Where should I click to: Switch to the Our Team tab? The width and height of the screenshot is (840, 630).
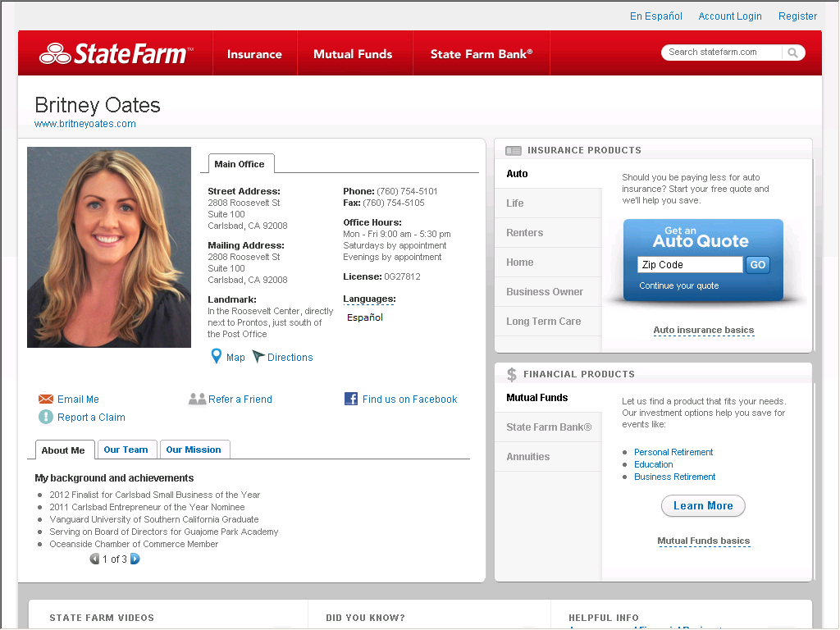[x=126, y=450]
